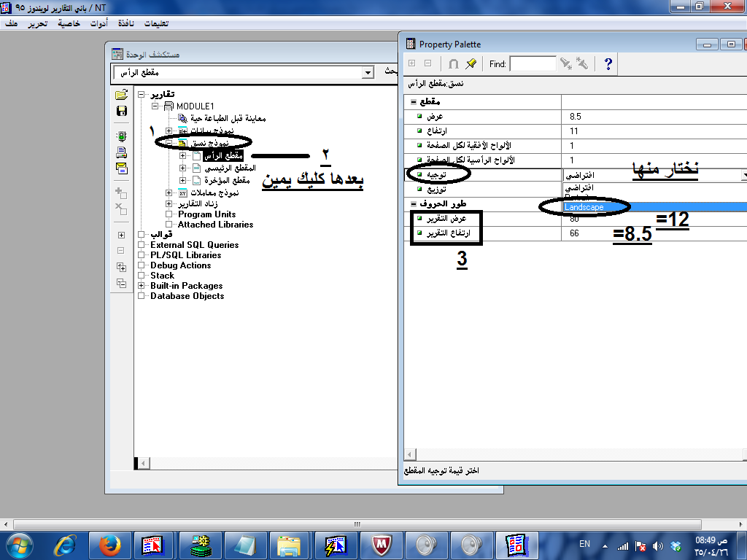747x560 pixels.
Task: Click the Mail envelope icon in navigator toolbar
Action: point(121,168)
